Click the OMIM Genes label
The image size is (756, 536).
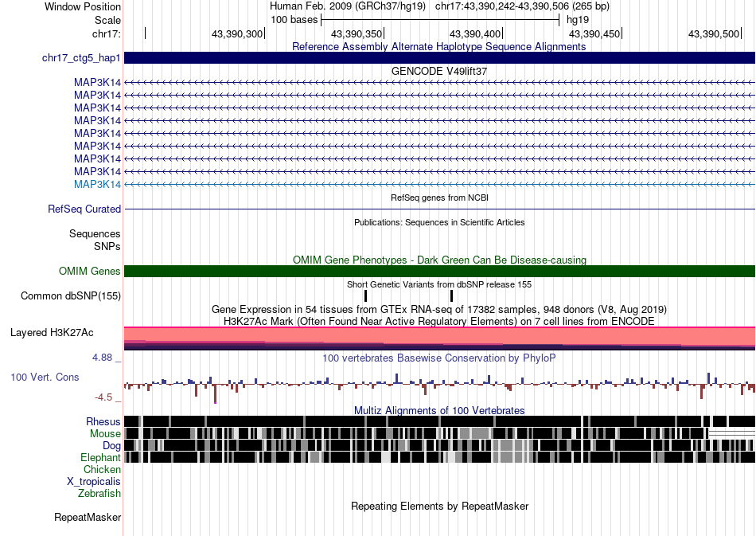90,271
